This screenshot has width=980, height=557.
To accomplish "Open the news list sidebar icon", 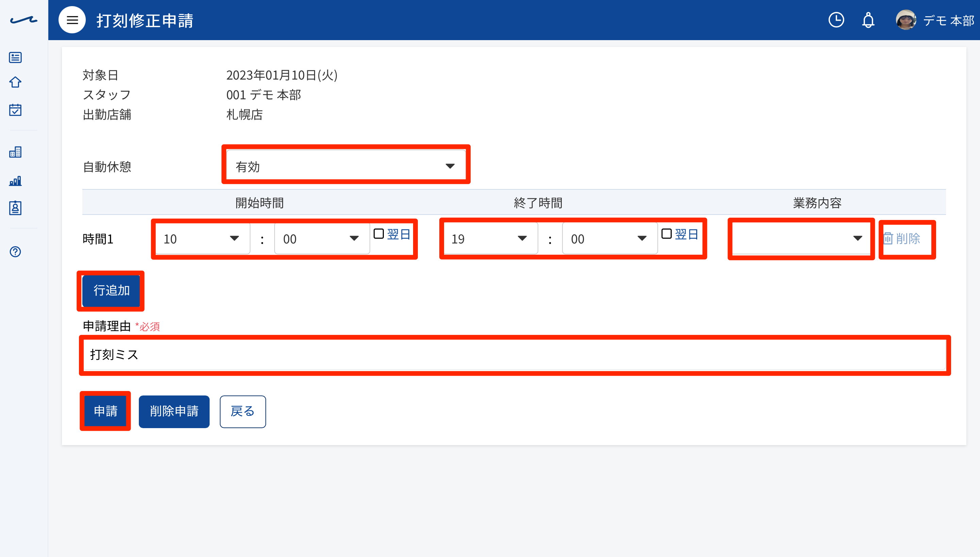I will point(15,57).
